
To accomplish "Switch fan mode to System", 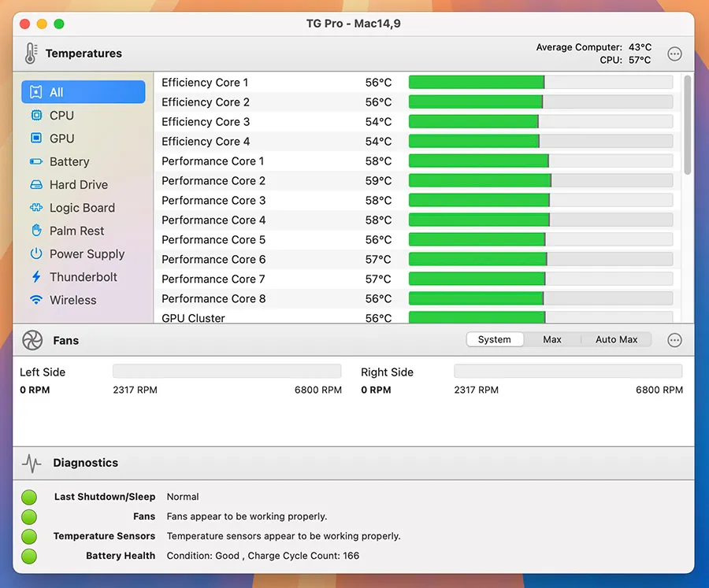I will [x=494, y=339].
